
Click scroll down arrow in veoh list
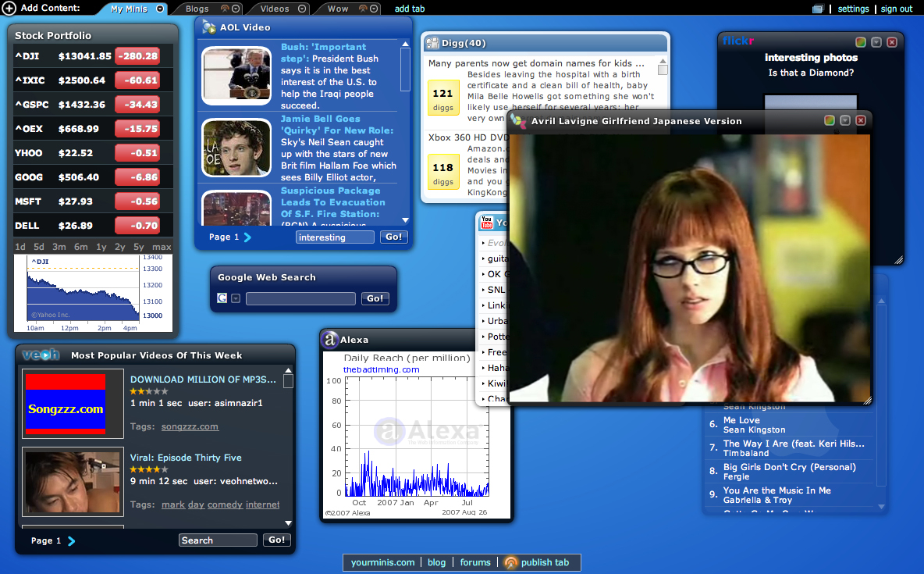(288, 523)
